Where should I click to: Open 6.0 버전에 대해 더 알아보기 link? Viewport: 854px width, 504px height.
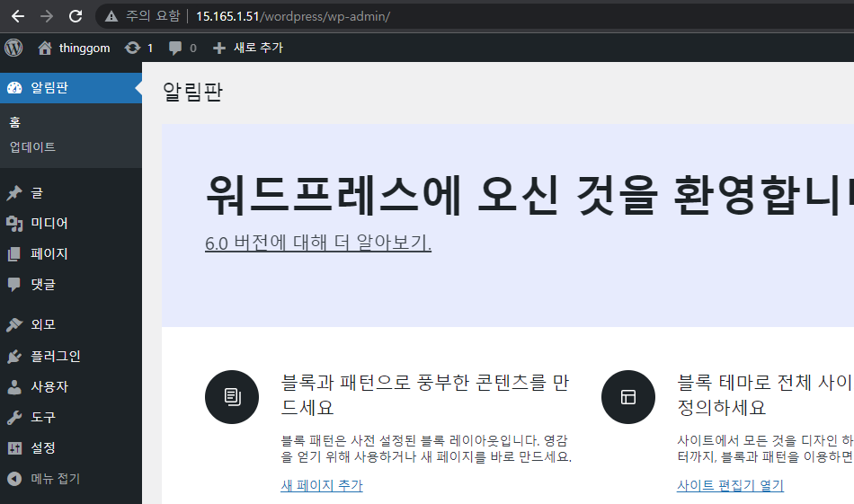pyautogui.click(x=318, y=243)
